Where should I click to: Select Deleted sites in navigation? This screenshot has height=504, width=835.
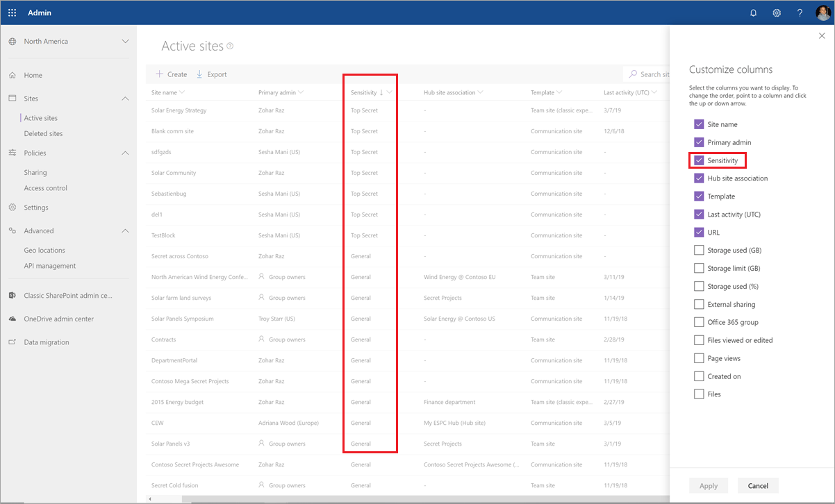43,133
